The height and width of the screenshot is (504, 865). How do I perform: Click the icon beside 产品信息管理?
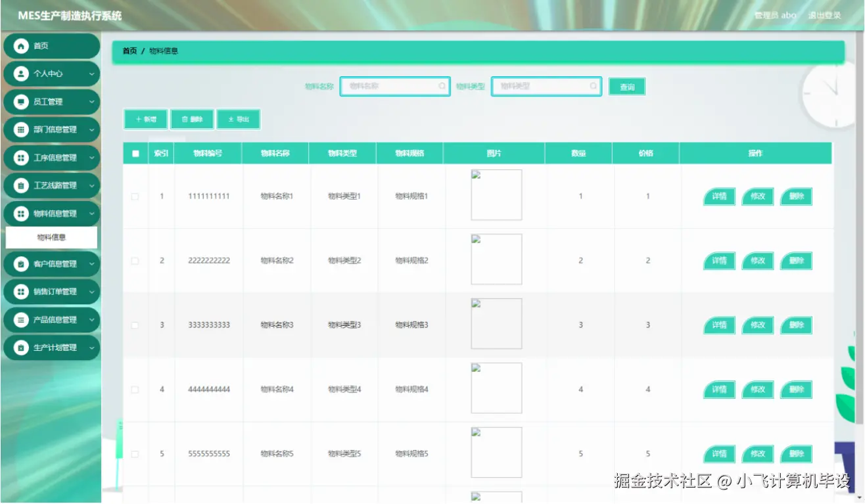pyautogui.click(x=21, y=320)
